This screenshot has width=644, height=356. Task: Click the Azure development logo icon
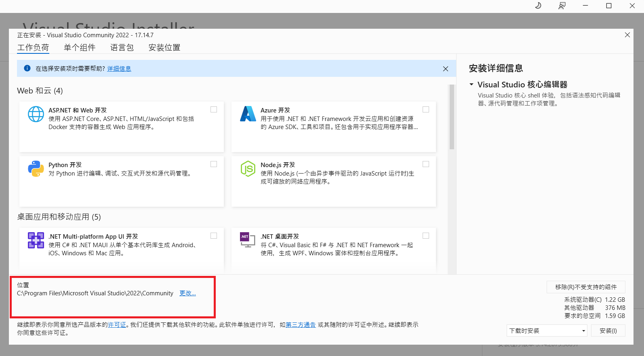248,114
